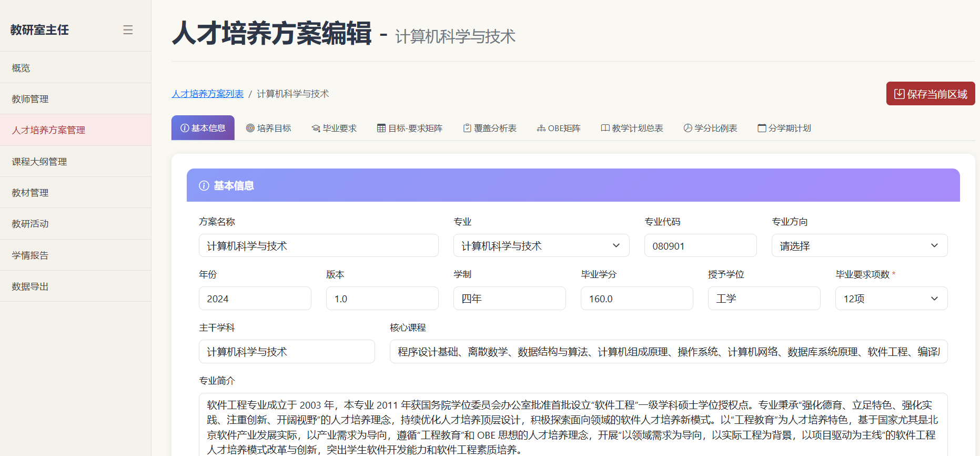Screen dimensions: 980x456
Task: Select the 基本信息 tab label
Action: click(209, 128)
